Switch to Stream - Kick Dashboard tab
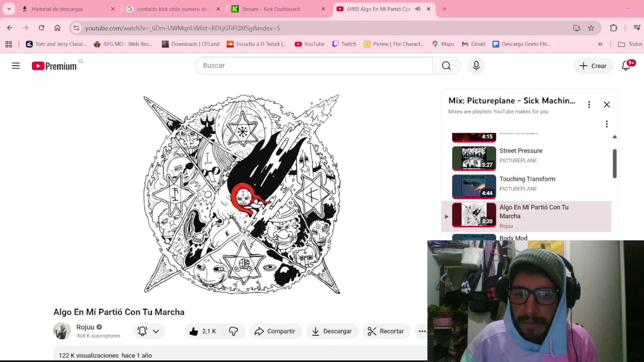The height and width of the screenshot is (362, 644). (278, 9)
